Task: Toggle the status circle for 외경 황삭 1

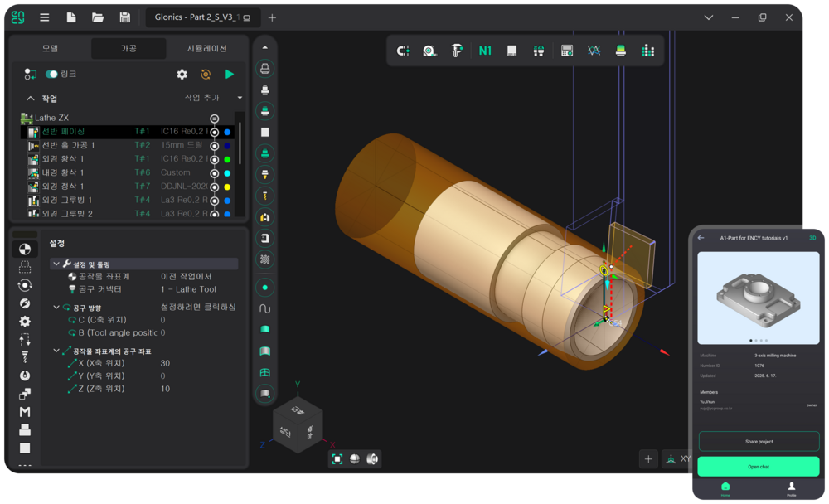Action: [215, 159]
